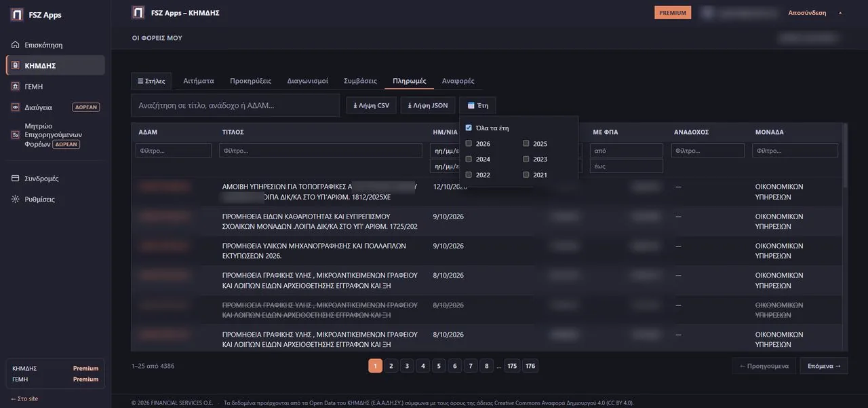The height and width of the screenshot is (408, 868).
Task: Enable the 2022 year checkbox
Action: [x=469, y=174]
